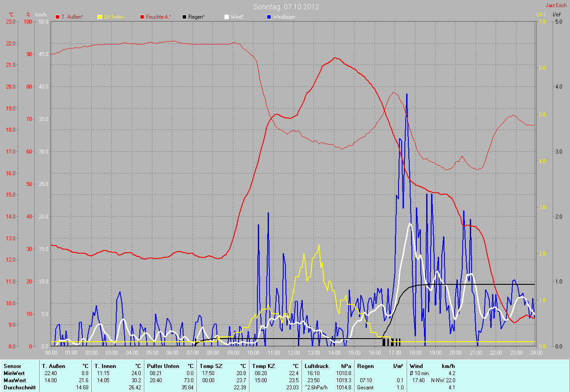Click the "Durchschnitt" row header
Screen dimensions: 570x392
[20, 388]
